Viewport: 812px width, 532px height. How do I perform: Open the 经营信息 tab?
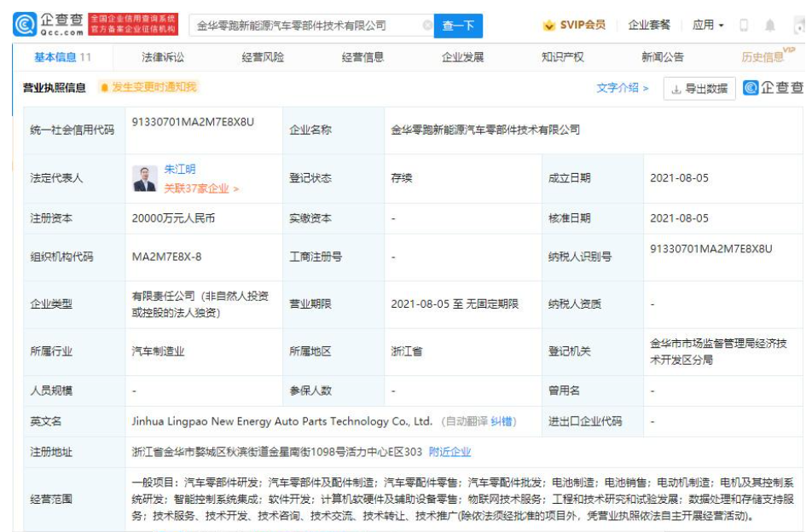click(362, 57)
